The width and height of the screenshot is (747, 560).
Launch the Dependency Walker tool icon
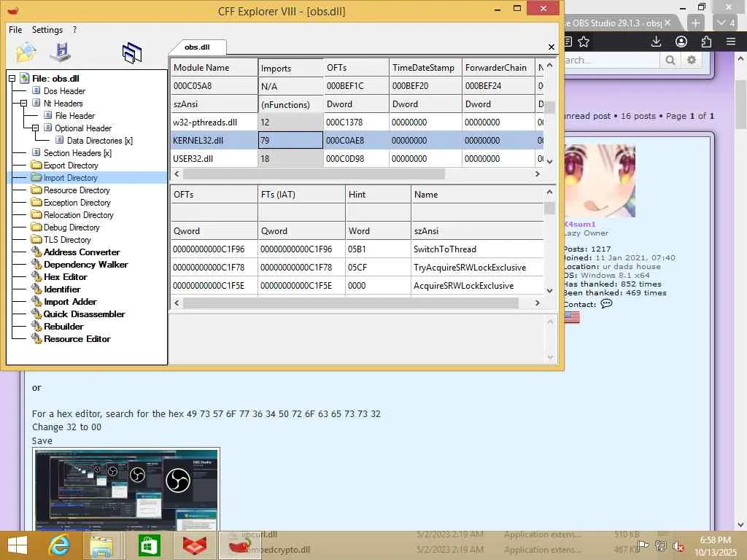click(36, 264)
